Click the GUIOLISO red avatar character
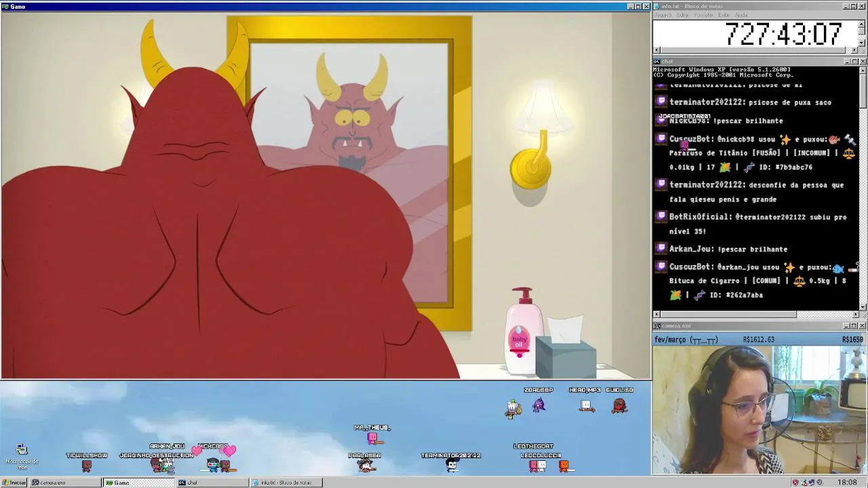 click(x=619, y=405)
